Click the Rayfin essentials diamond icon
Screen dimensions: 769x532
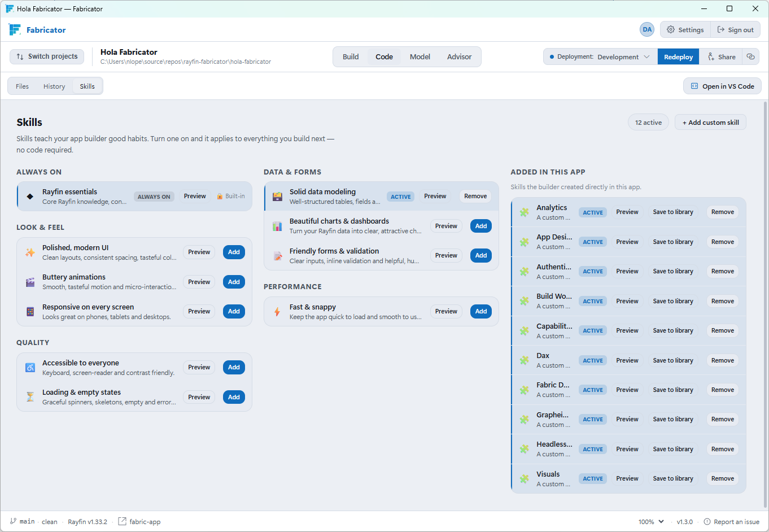tap(30, 197)
